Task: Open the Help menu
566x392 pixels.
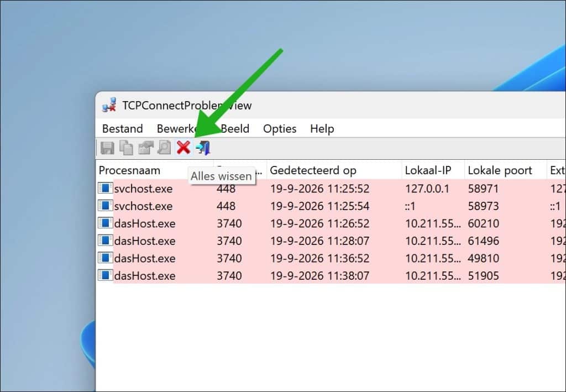Action: coord(322,128)
